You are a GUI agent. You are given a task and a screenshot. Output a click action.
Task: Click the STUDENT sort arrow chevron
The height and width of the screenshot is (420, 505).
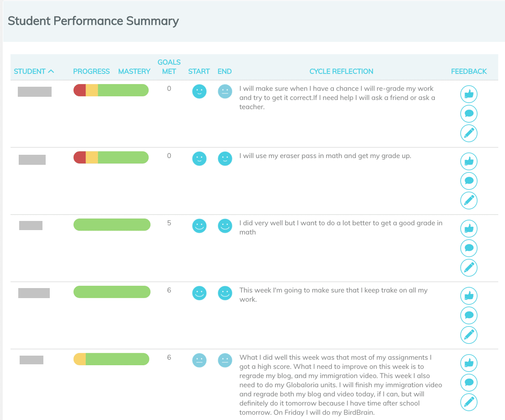tap(51, 71)
